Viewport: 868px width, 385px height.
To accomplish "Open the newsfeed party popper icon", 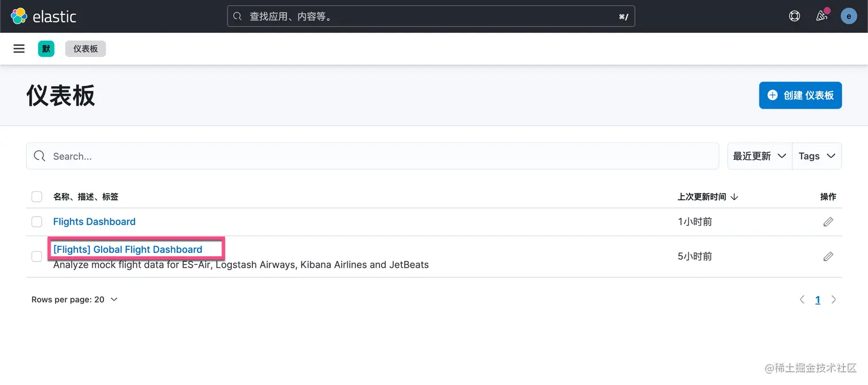I will (x=822, y=16).
